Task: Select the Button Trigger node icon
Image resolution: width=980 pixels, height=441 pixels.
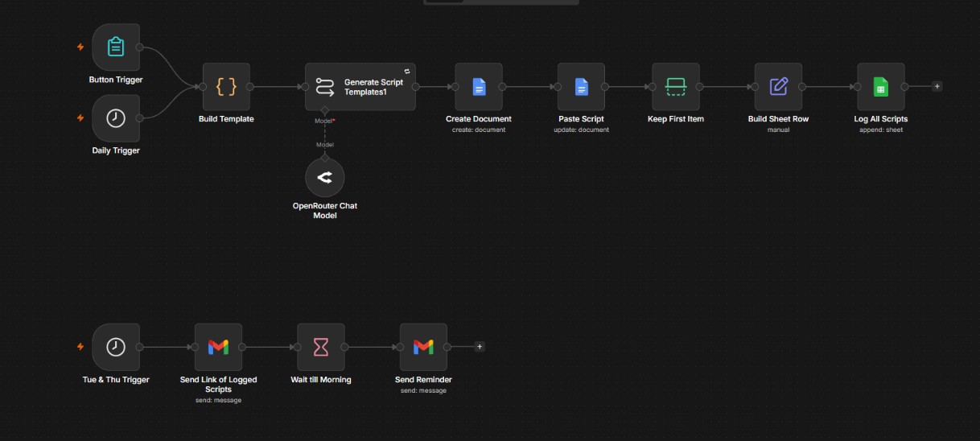Action: (x=116, y=47)
